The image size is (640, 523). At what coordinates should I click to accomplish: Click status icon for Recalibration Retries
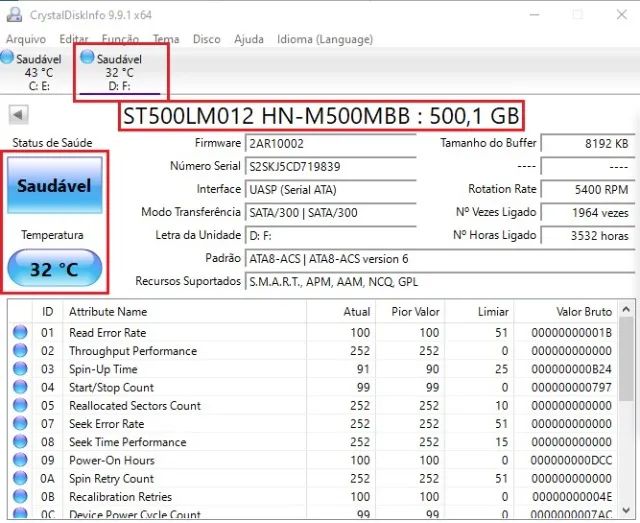tap(20, 496)
